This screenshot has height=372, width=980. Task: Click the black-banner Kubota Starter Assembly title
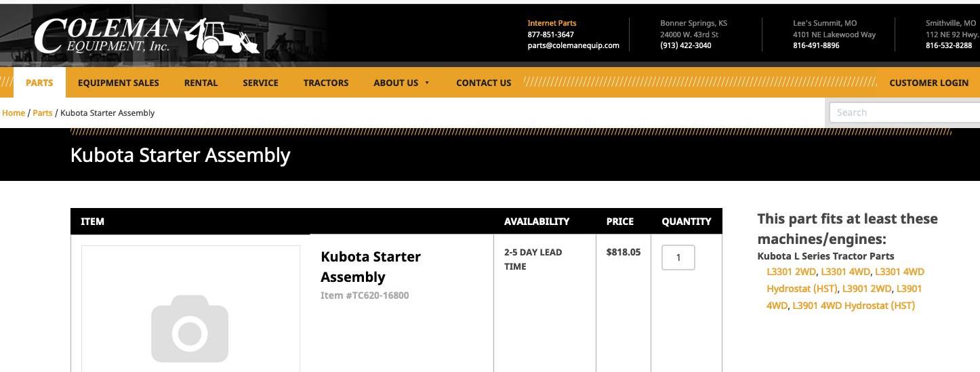(x=180, y=155)
